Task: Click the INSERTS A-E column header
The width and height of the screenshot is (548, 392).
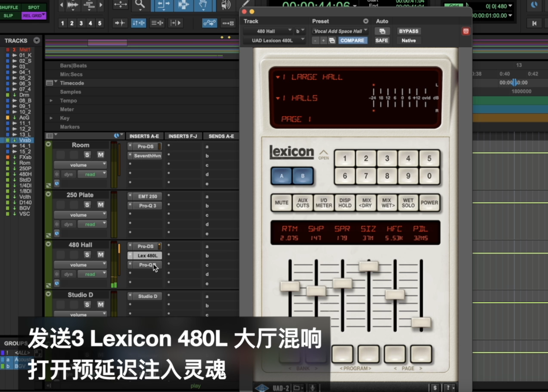Action: 144,136
